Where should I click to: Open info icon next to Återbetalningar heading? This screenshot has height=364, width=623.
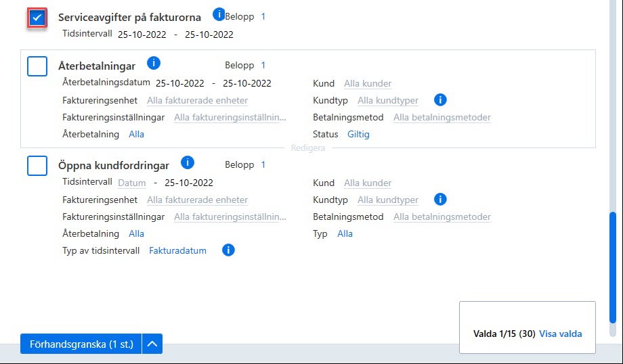[x=153, y=63]
